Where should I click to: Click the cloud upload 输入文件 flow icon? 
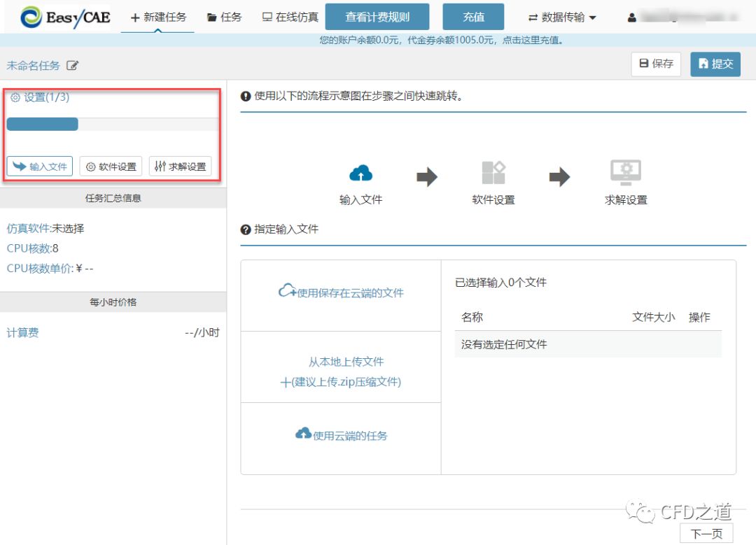pos(360,173)
